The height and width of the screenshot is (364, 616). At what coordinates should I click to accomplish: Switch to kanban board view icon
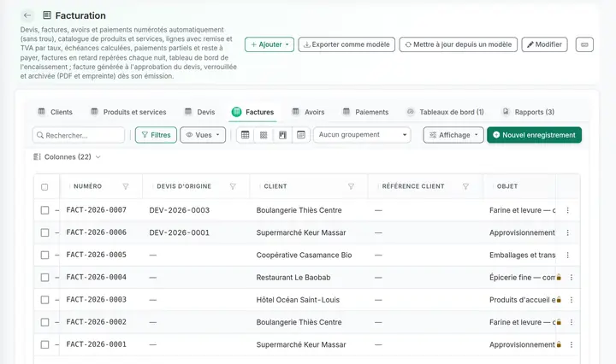282,135
